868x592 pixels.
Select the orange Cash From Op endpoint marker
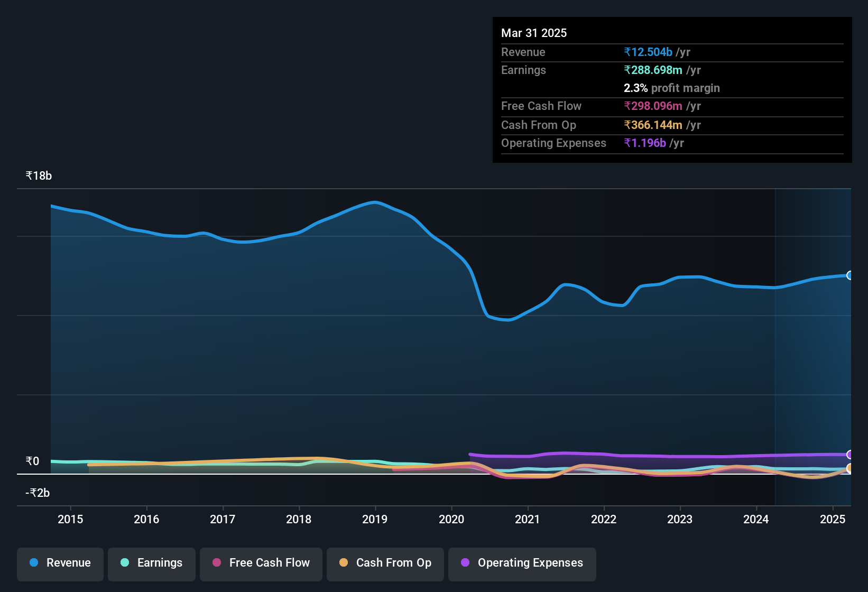tap(849, 468)
